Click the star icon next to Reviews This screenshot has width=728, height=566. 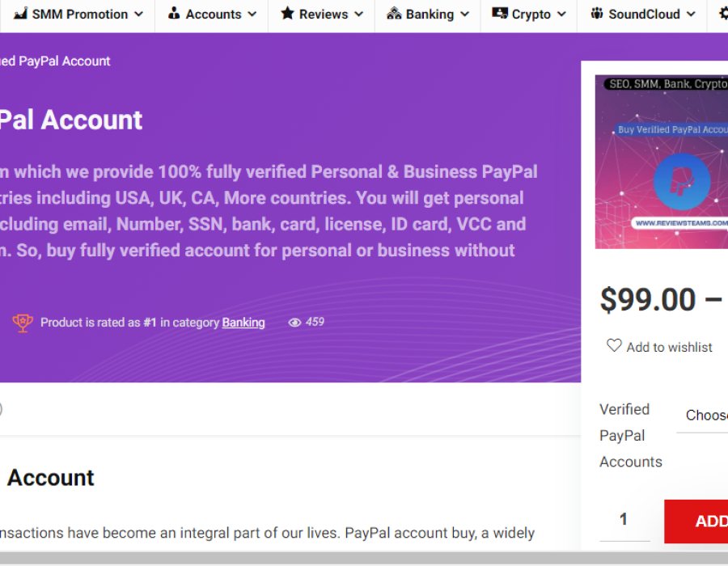click(287, 14)
